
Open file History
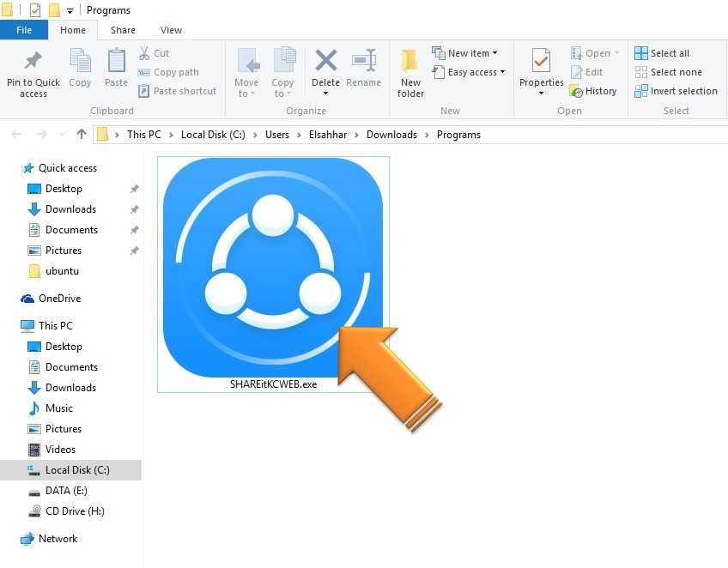coord(593,91)
